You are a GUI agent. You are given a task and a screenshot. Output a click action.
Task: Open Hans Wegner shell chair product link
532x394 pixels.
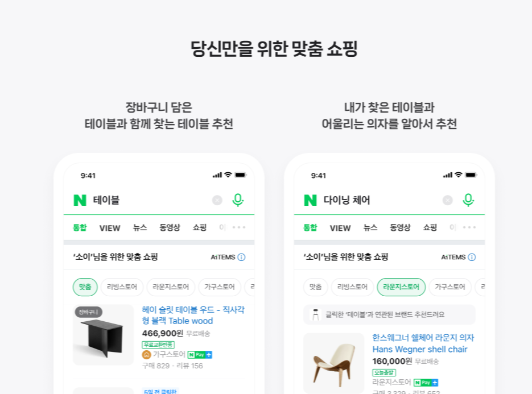423,343
